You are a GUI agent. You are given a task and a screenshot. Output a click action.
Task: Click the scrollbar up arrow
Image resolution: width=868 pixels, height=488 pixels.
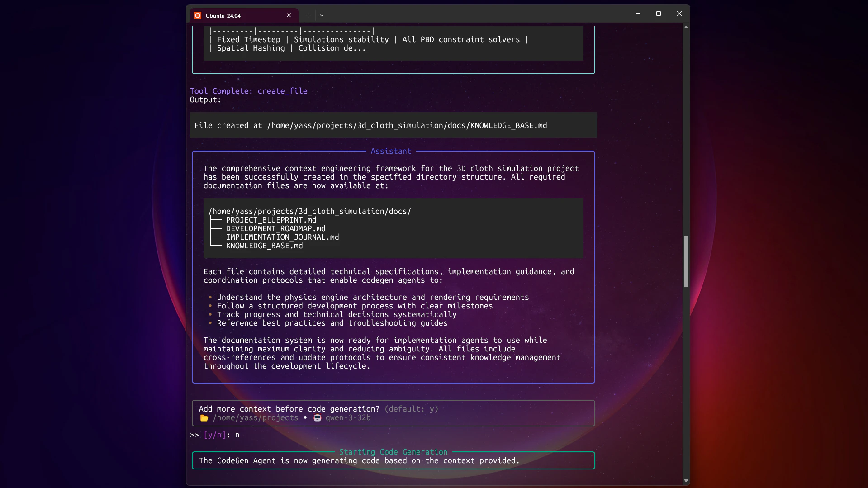click(686, 28)
